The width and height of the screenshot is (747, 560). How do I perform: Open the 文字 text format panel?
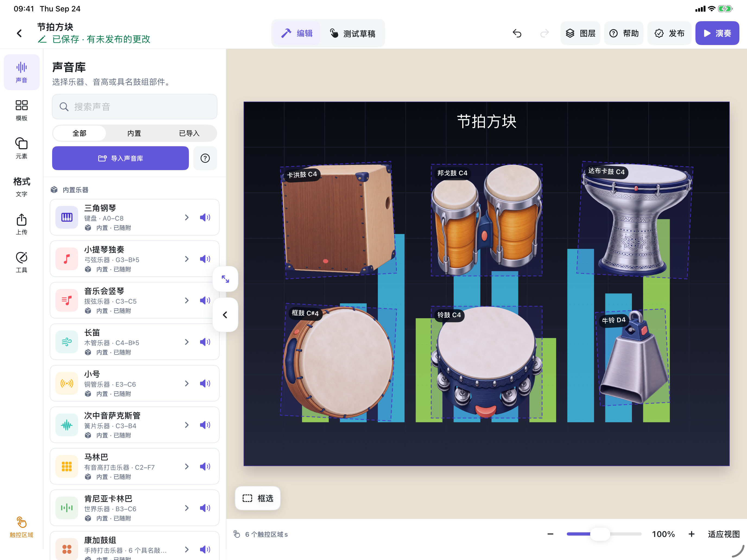coord(21,186)
